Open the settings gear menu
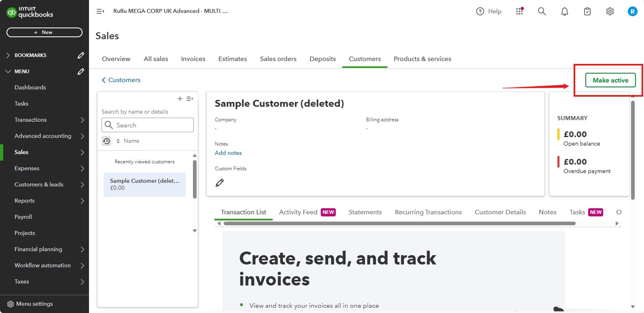 pos(610,11)
